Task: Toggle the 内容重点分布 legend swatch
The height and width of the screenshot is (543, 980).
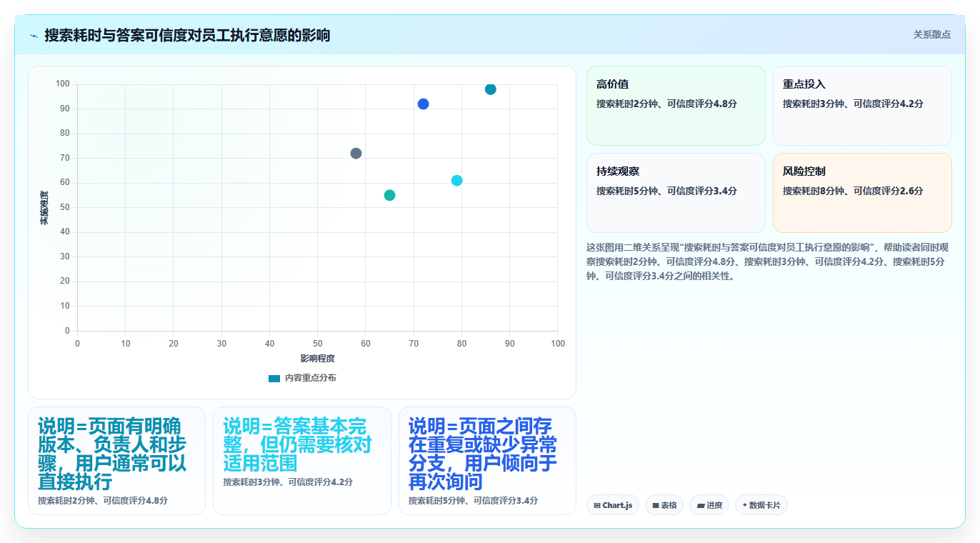Action: coord(274,378)
